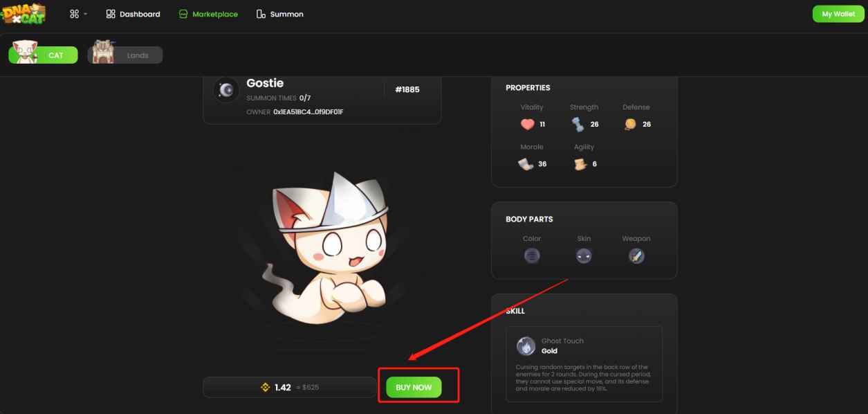Click the SKILL heading

515,311
